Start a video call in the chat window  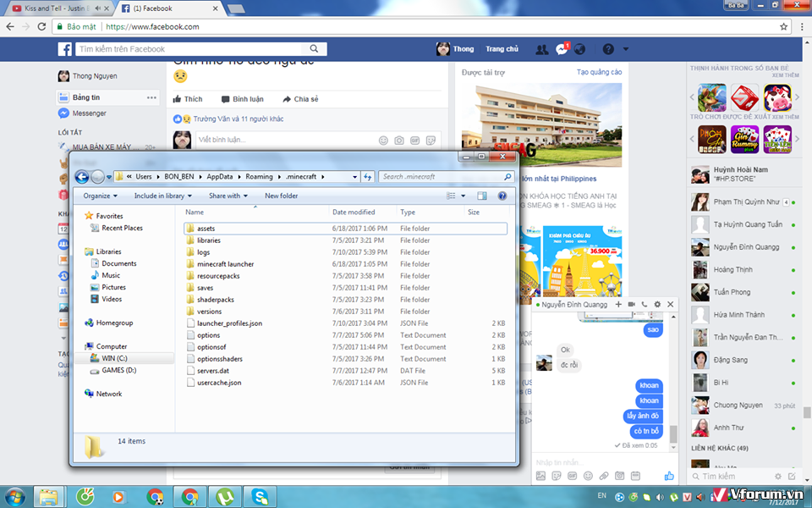(631, 304)
